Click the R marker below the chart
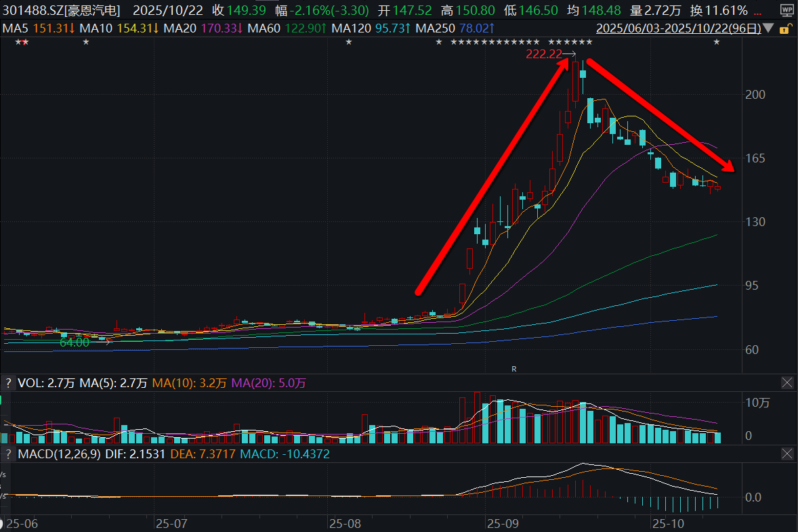The width and height of the screenshot is (798, 532). point(514,369)
